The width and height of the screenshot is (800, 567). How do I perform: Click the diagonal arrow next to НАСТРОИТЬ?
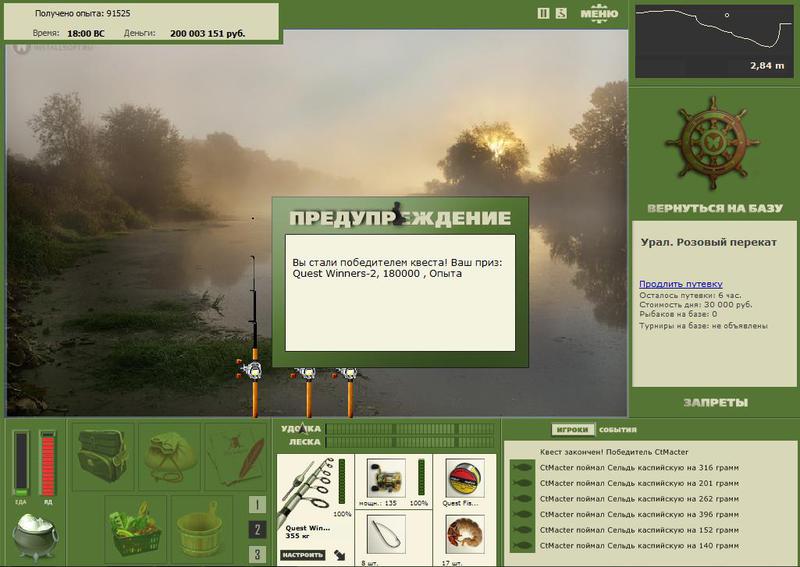pos(340,555)
